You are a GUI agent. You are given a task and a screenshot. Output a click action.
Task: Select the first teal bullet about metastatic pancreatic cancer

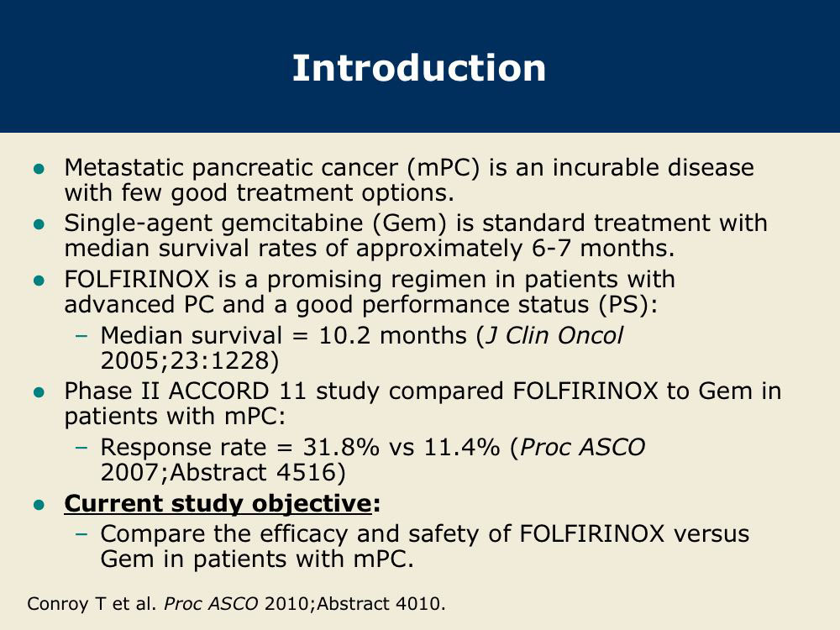(x=39, y=170)
